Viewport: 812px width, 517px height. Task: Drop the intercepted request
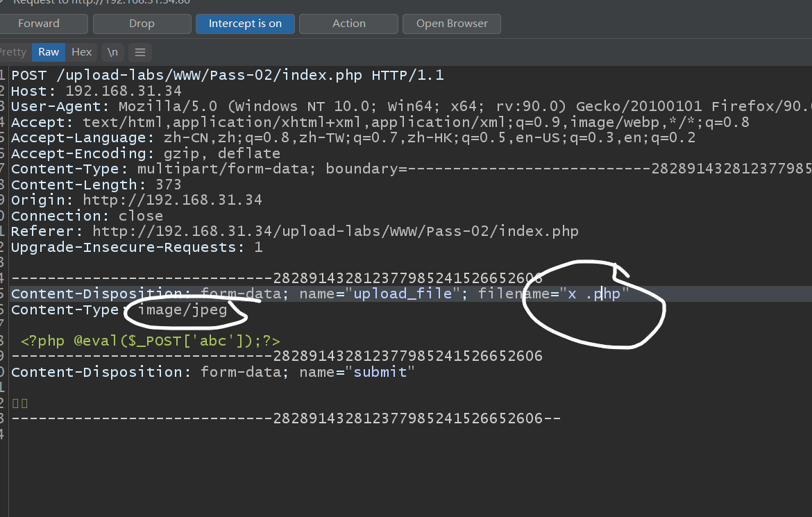[x=142, y=24]
